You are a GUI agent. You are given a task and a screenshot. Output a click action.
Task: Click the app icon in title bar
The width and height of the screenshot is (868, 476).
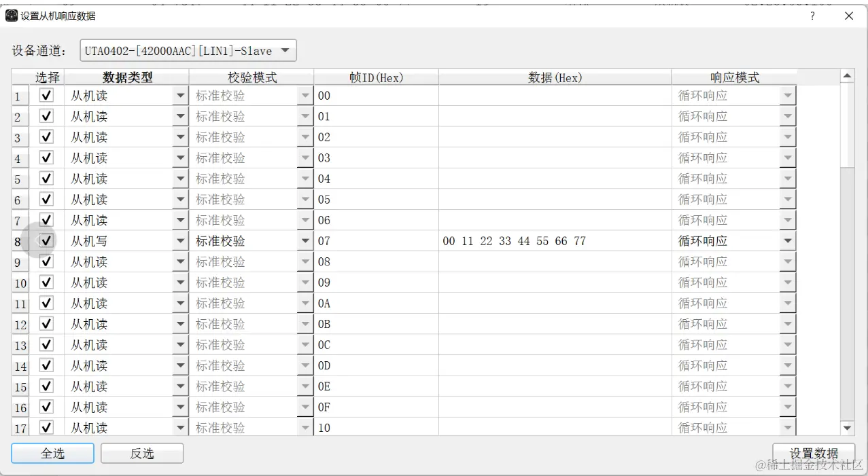tap(12, 16)
